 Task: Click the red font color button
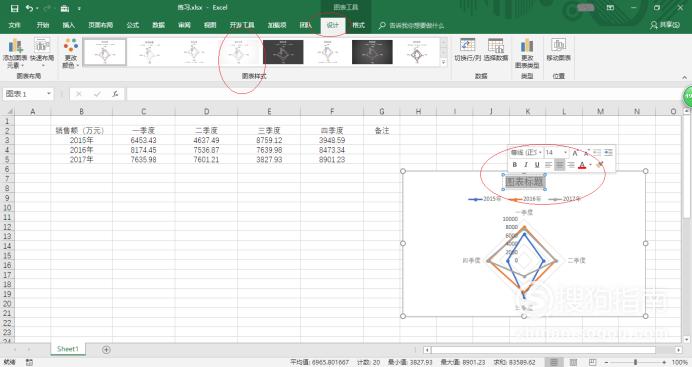coord(582,165)
